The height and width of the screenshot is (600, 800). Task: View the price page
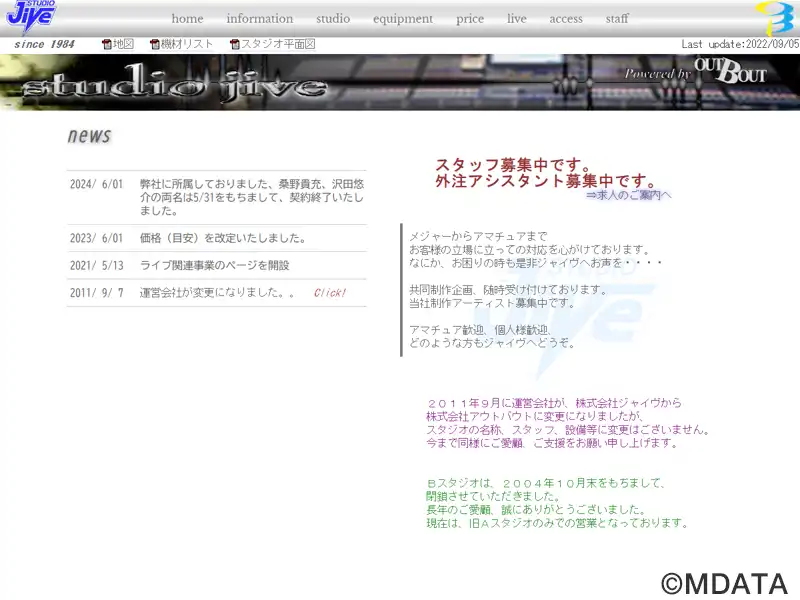pos(470,19)
